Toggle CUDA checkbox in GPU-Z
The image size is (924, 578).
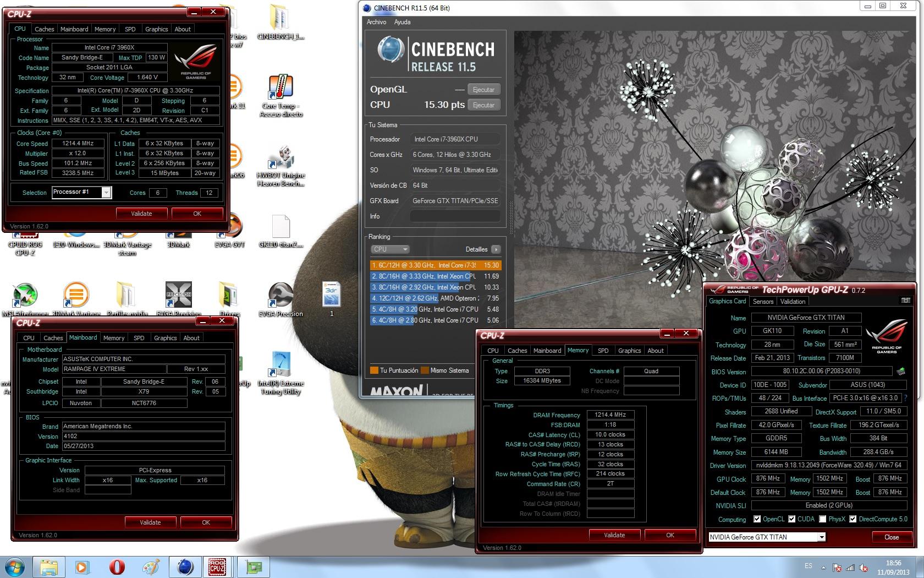pyautogui.click(x=792, y=519)
